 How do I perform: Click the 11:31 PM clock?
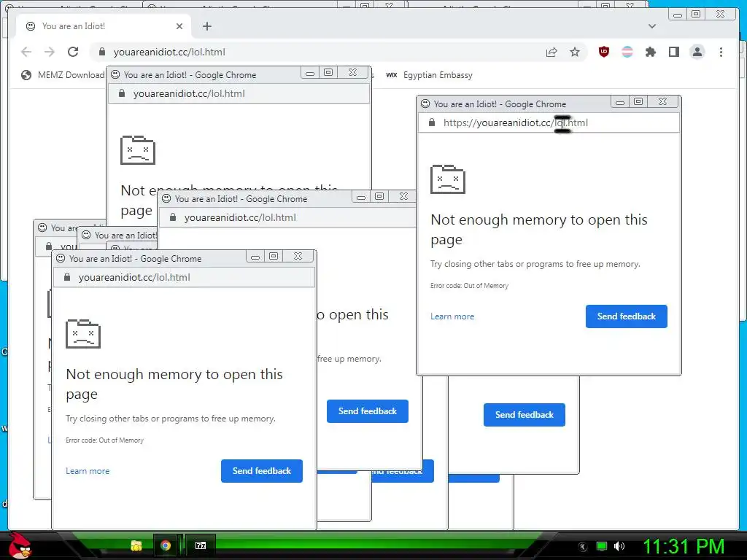point(684,546)
